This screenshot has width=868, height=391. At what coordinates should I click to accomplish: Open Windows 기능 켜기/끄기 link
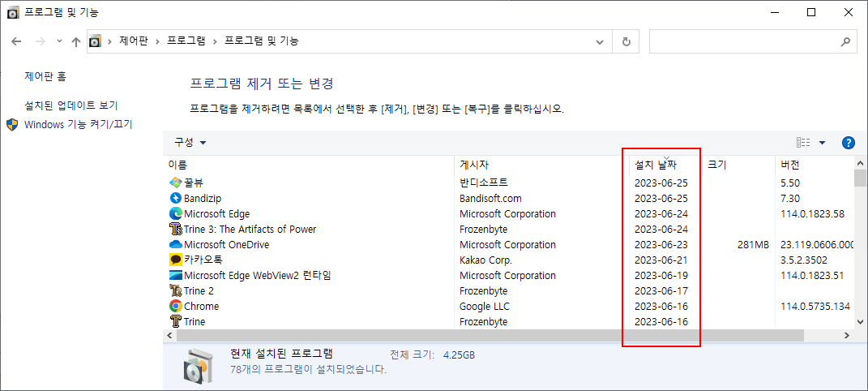(78, 124)
